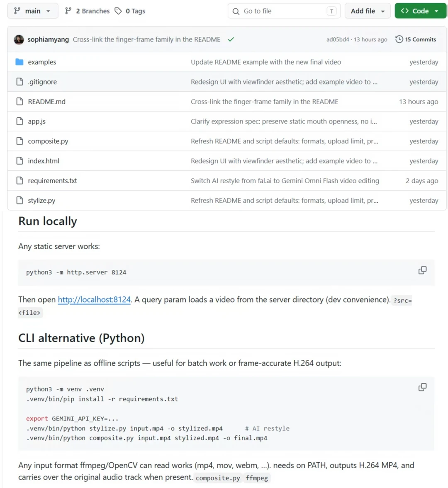The height and width of the screenshot is (488, 448).
Task: Open the Add file dropdown menu
Action: (x=368, y=11)
